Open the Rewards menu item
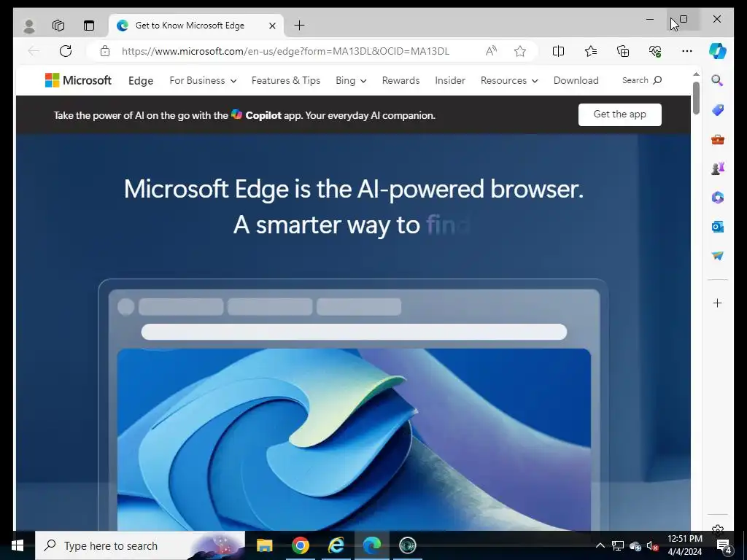747x560 pixels. pyautogui.click(x=400, y=80)
